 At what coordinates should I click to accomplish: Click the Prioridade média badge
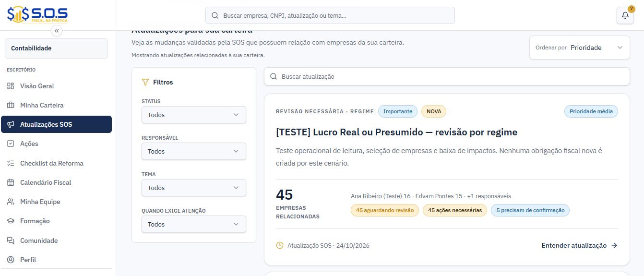pyautogui.click(x=591, y=111)
